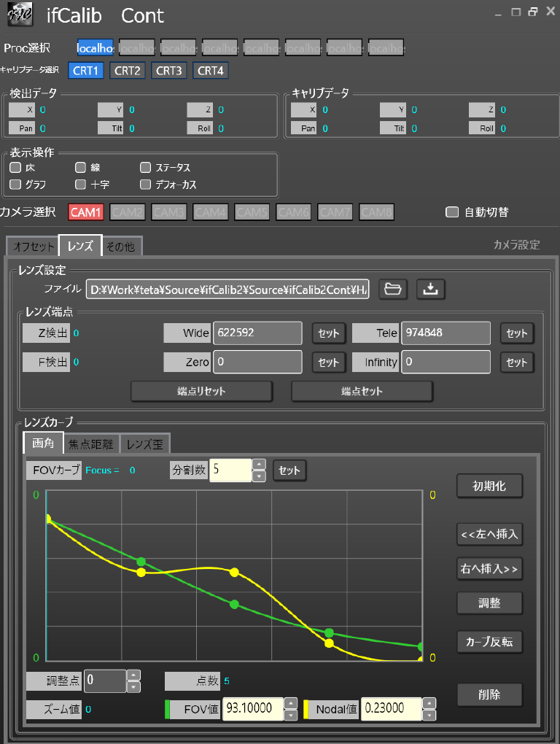560x744 pixels.
Task: Click the Wide value input field
Action: pos(257,333)
